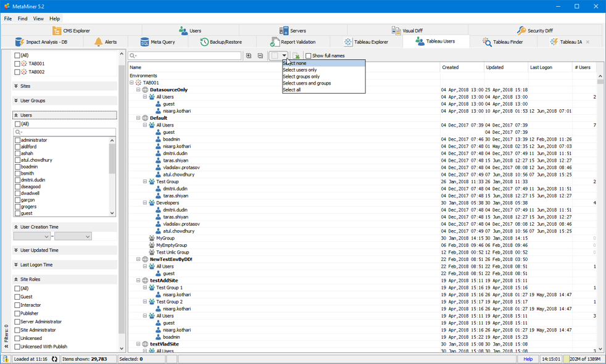The width and height of the screenshot is (606, 364).
Task: Click the status bar lock icon
Action: (6, 359)
